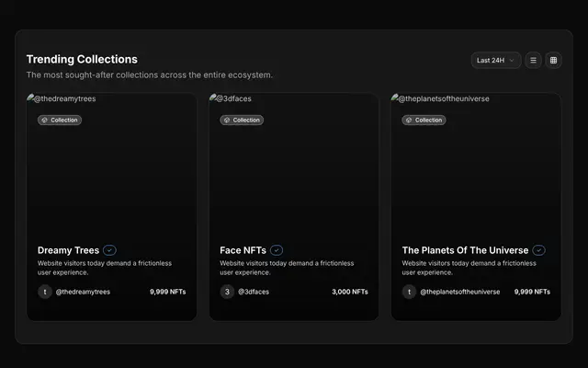This screenshot has height=368, width=588.
Task: Click the avatar of @thedreamytrees creator
Action: [x=45, y=292]
